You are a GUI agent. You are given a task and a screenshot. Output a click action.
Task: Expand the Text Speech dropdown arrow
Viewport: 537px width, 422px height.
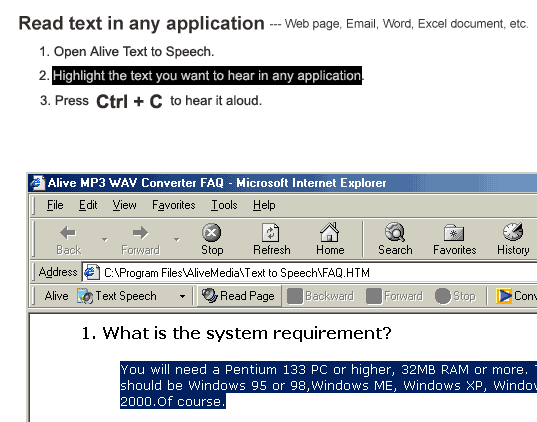click(x=183, y=297)
